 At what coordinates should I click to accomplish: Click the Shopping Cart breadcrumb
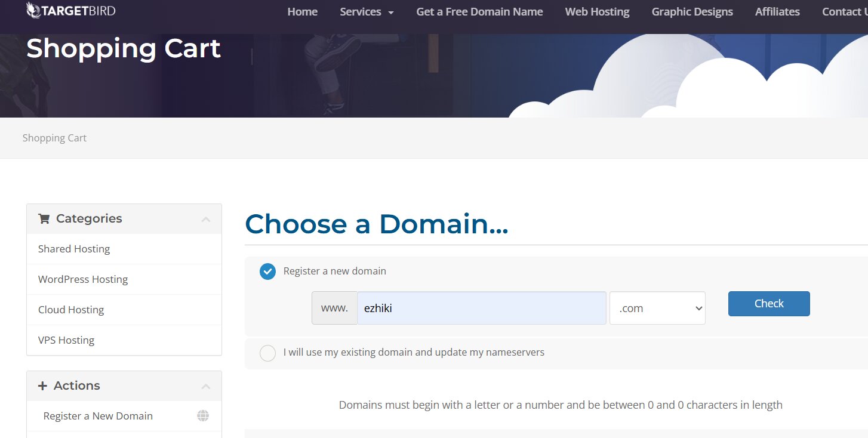pos(54,138)
